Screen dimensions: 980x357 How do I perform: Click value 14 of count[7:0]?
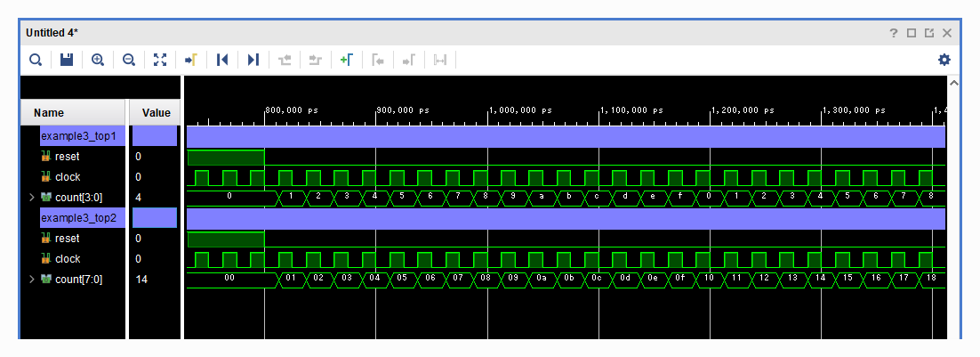click(141, 280)
